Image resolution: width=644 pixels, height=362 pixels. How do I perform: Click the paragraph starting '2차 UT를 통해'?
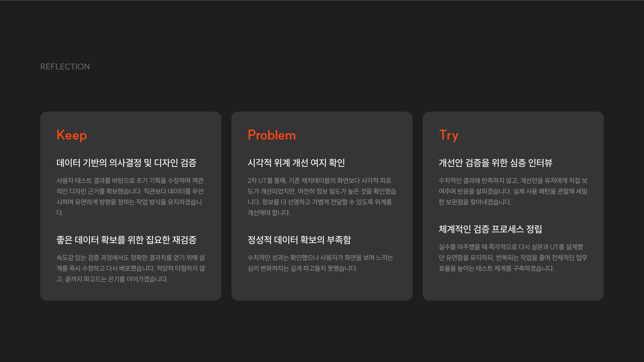(x=321, y=196)
